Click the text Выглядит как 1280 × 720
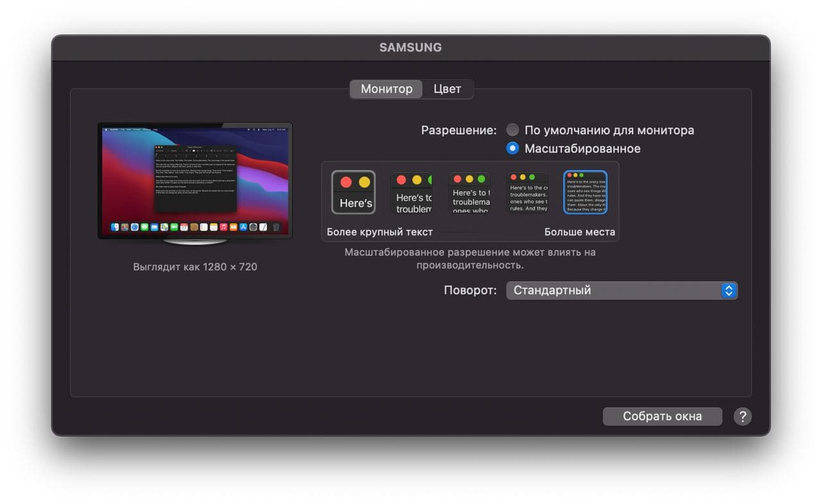The width and height of the screenshot is (822, 504). tap(195, 266)
